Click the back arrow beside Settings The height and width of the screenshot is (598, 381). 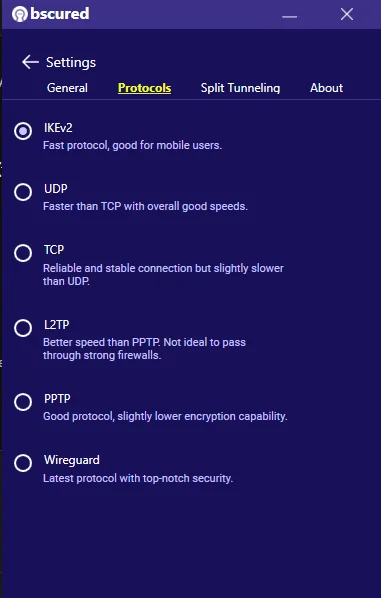(x=30, y=62)
